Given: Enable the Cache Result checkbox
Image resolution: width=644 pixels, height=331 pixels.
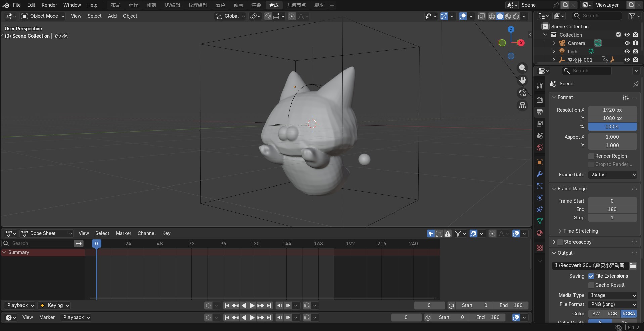Looking at the screenshot, I should pyautogui.click(x=591, y=285).
